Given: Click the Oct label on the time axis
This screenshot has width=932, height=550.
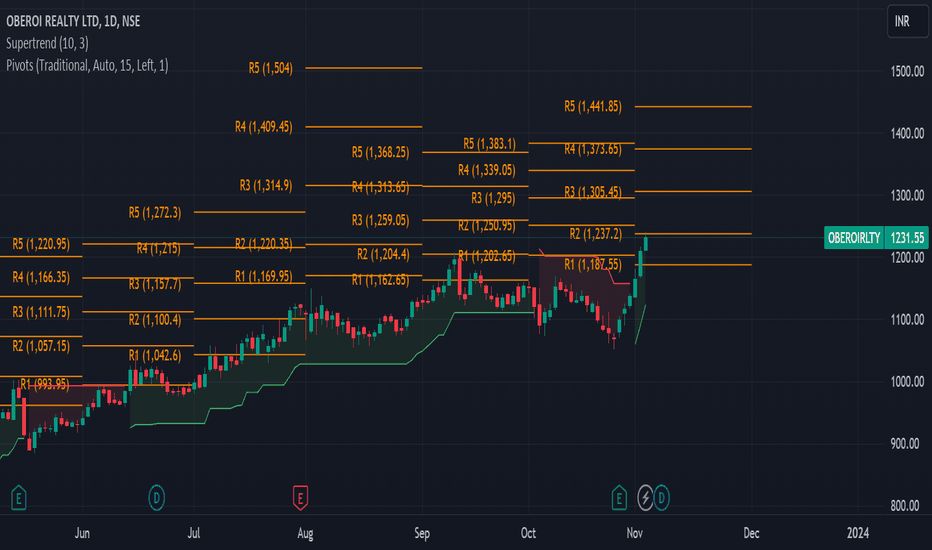Looking at the screenshot, I should pyautogui.click(x=528, y=533).
